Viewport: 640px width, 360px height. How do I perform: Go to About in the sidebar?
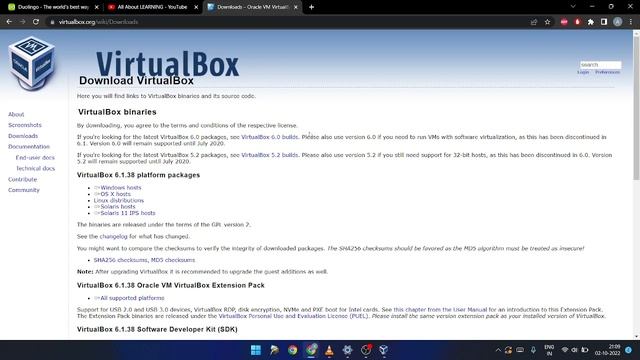coord(16,114)
